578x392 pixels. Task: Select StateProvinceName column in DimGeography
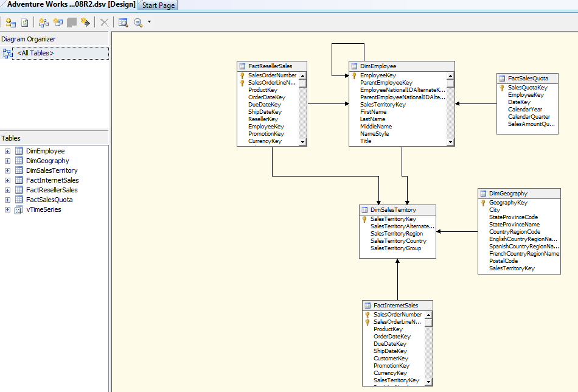pos(514,225)
